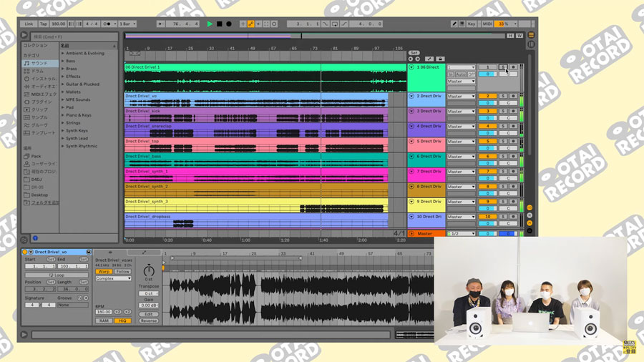Expand the Synth Lead folder
Image resolution: width=644 pixels, height=362 pixels.
tap(63, 138)
